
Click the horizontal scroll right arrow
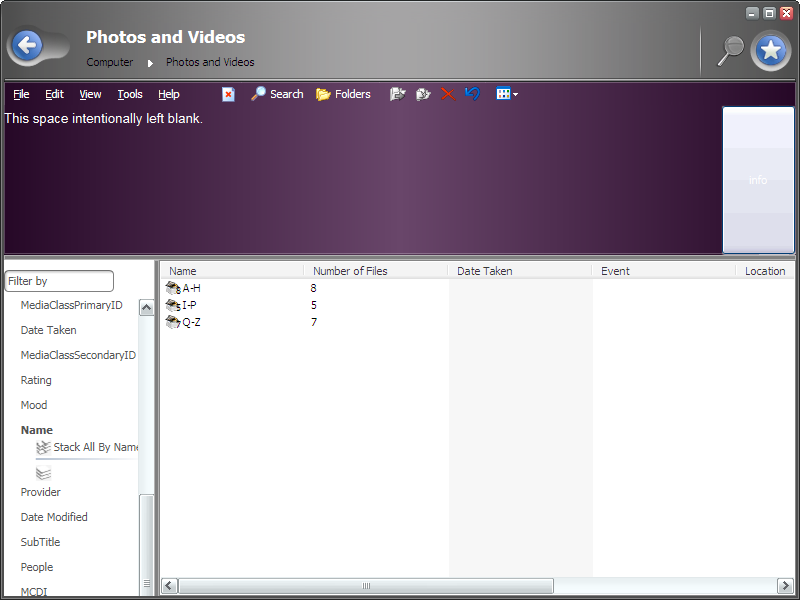785,586
